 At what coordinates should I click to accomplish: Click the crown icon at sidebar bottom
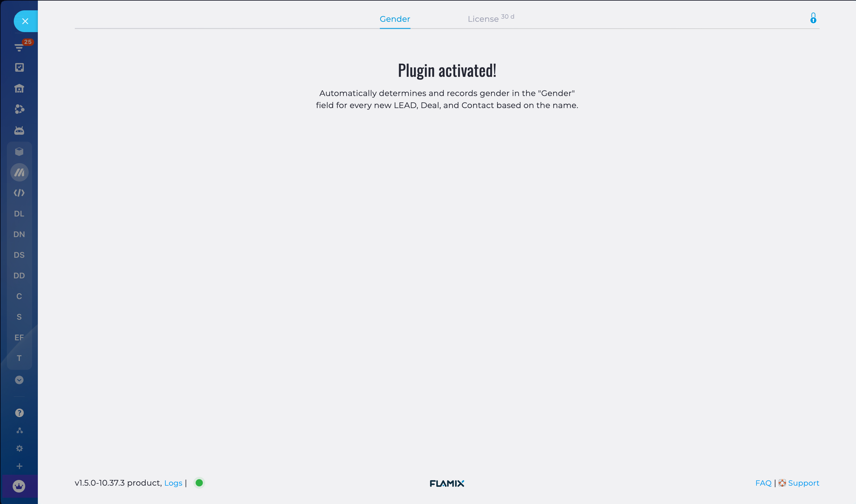[x=19, y=486]
